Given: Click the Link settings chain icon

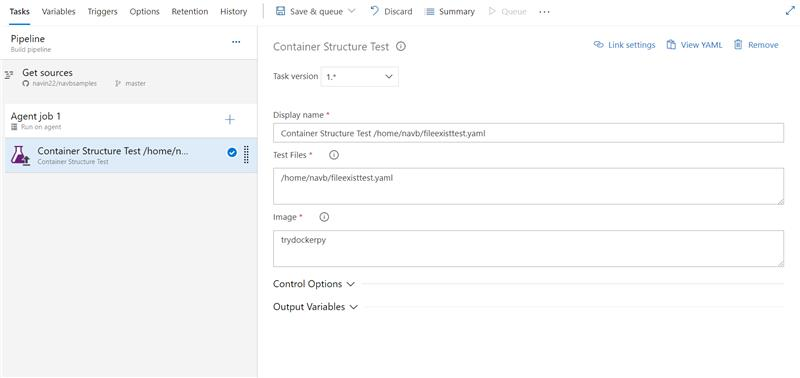Looking at the screenshot, I should (598, 45).
